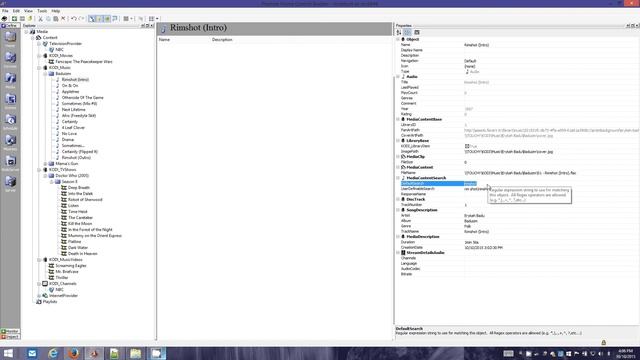Screen dimensions: 640x360
Task: Click the Artist property value Erykah Badu
Action: click(x=474, y=216)
